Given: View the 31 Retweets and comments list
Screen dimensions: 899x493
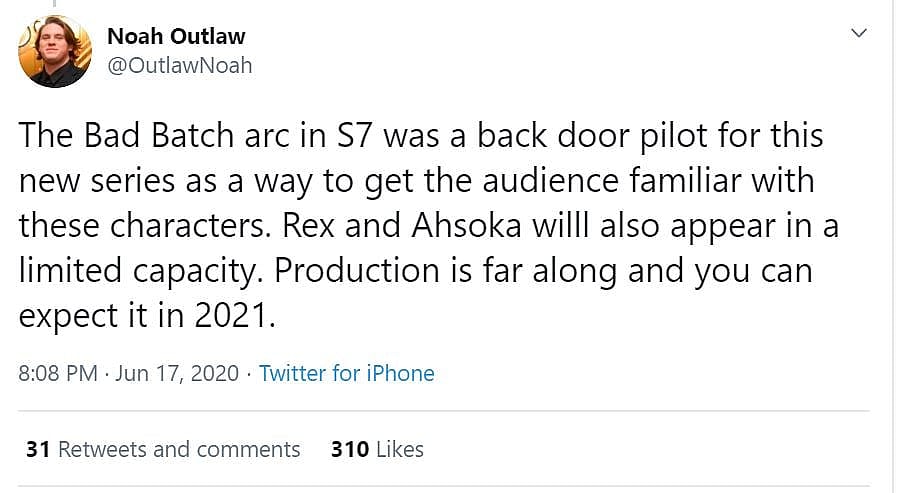Looking at the screenshot, I should click(x=163, y=449).
